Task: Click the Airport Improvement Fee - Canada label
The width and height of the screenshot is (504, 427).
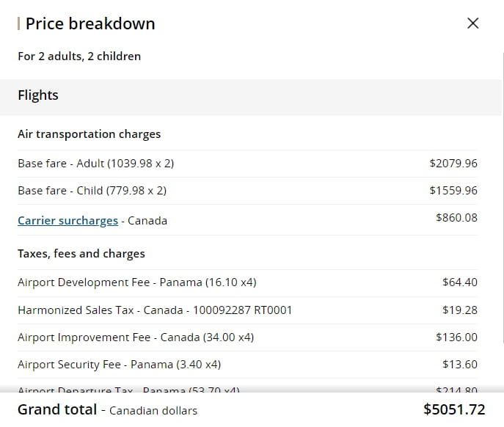Action: 136,337
